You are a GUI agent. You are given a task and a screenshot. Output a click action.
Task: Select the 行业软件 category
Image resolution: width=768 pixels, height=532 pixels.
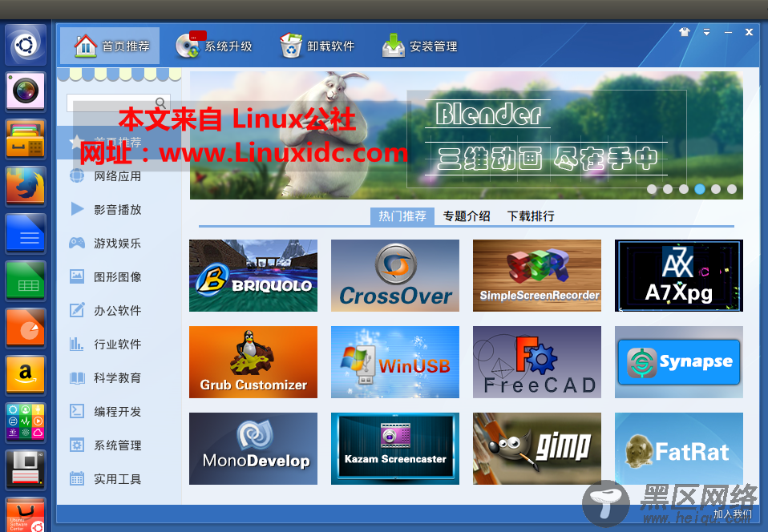pyautogui.click(x=119, y=344)
